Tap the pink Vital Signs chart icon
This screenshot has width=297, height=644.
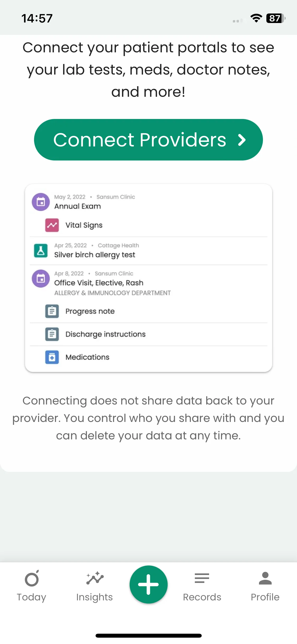point(52,225)
